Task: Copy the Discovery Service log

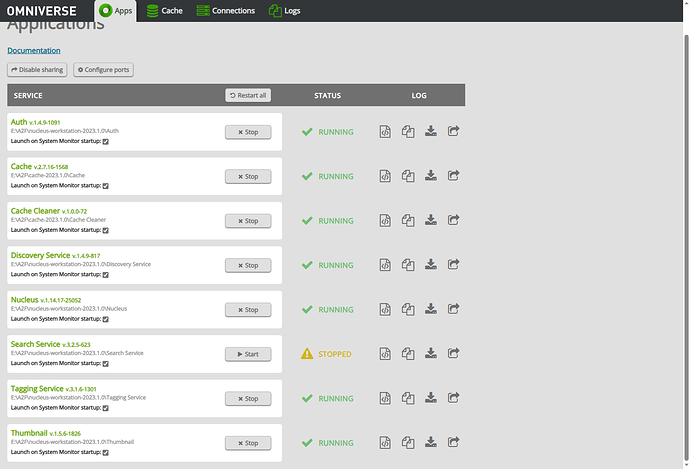Action: 408,265
